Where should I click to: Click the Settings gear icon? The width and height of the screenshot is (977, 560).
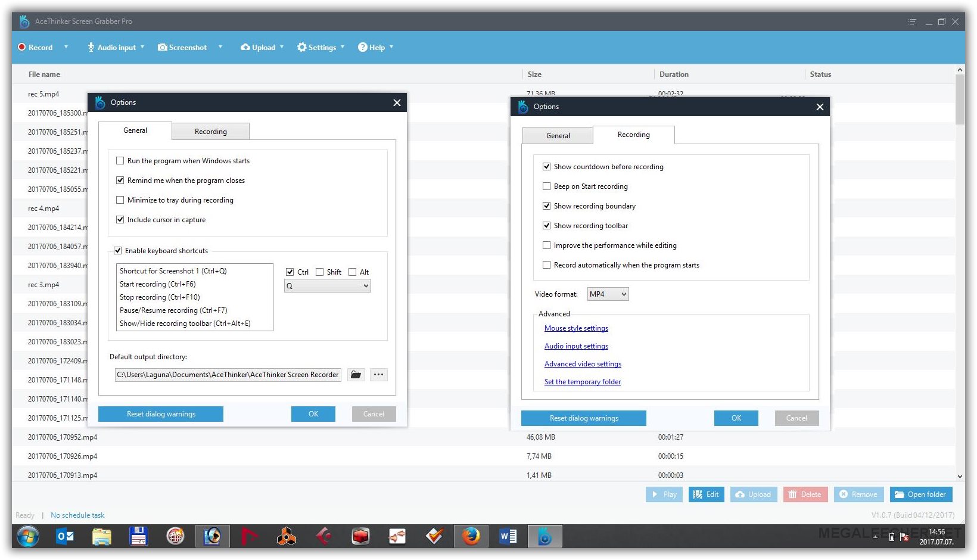tap(301, 47)
